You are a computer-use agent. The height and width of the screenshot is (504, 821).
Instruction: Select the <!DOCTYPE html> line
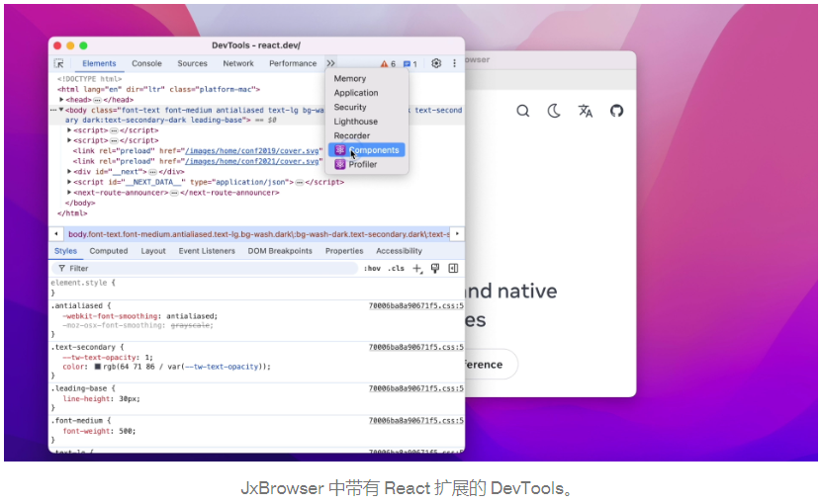coord(90,79)
